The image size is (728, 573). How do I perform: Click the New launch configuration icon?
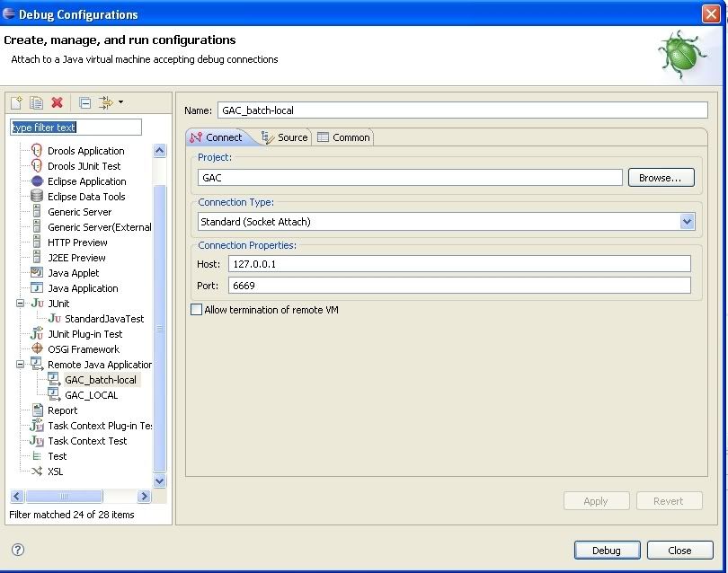(16, 103)
